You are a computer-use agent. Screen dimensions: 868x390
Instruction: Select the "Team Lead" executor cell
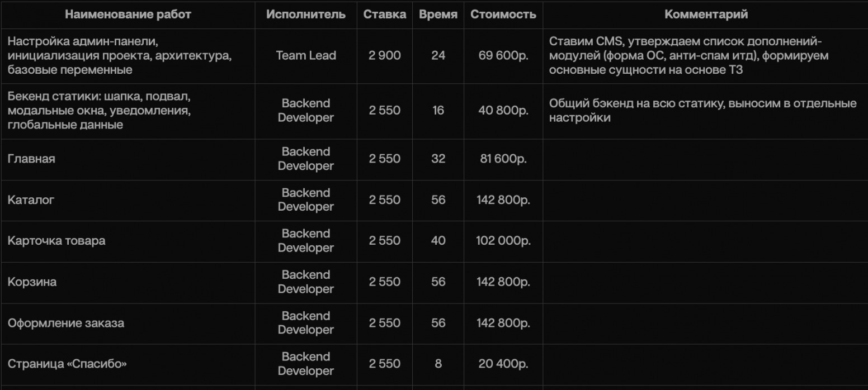pyautogui.click(x=306, y=55)
